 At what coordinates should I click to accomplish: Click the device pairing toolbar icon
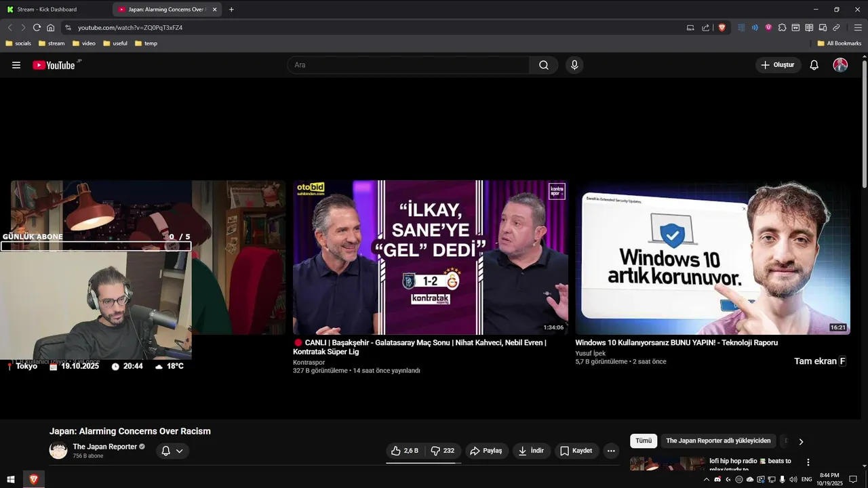click(823, 28)
